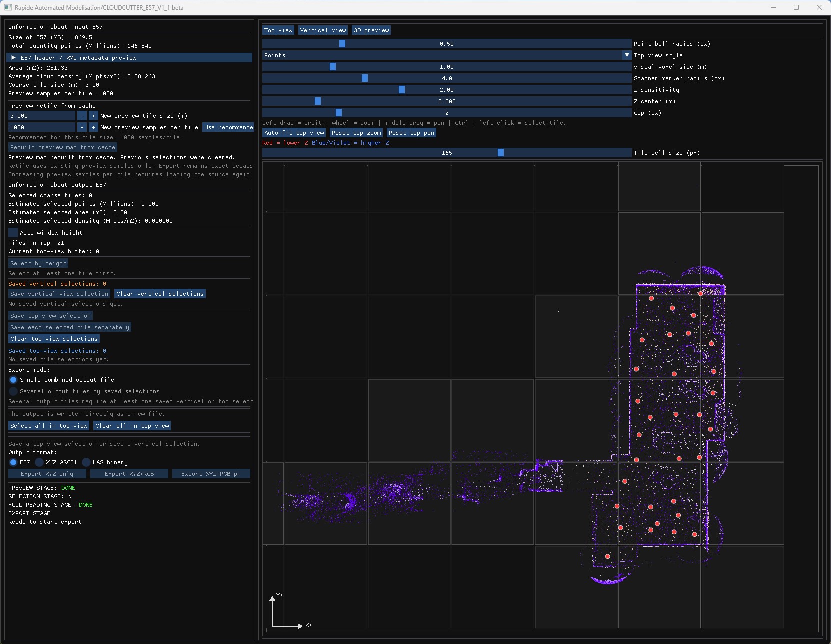Switch to Top view tab
The image size is (831, 644).
(x=278, y=30)
